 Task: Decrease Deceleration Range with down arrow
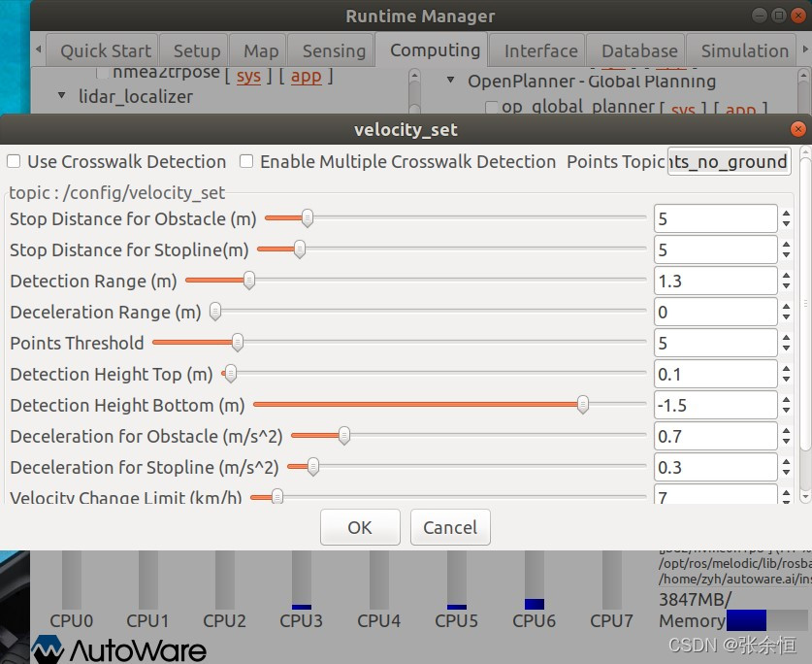pos(786,317)
